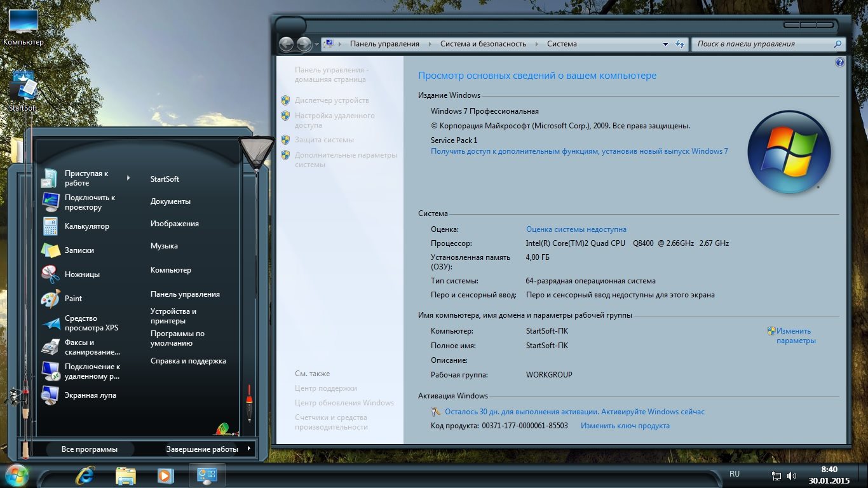Expand the address bar history dropdown
The width and height of the screenshot is (868, 488).
tap(665, 44)
